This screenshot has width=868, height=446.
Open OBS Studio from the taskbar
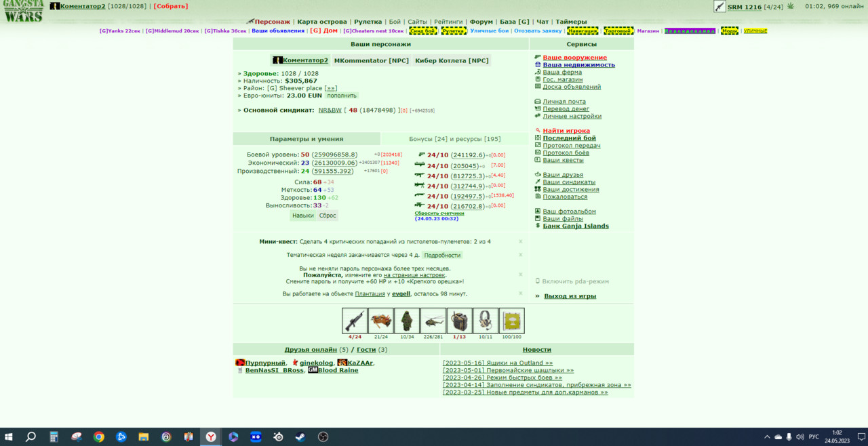(x=323, y=437)
